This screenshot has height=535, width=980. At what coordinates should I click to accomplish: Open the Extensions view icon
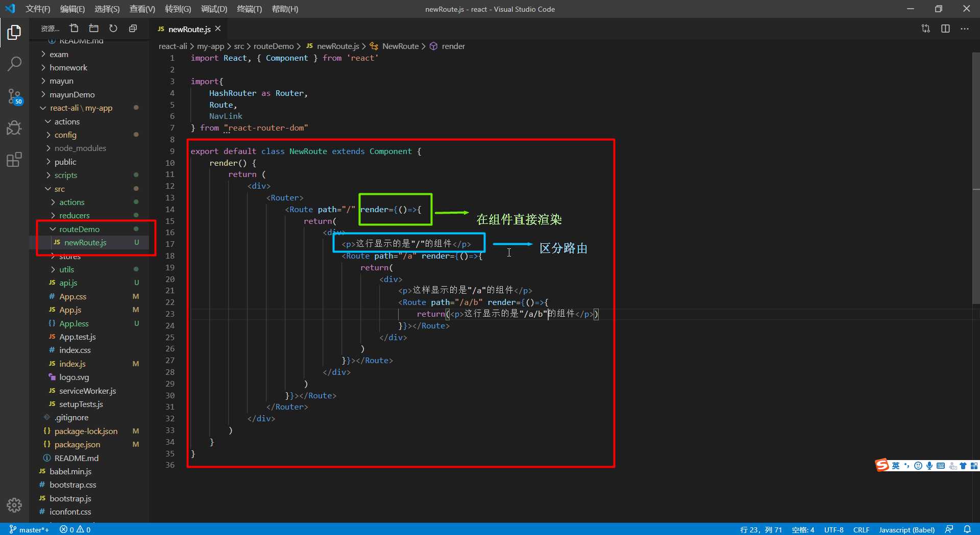pyautogui.click(x=14, y=159)
